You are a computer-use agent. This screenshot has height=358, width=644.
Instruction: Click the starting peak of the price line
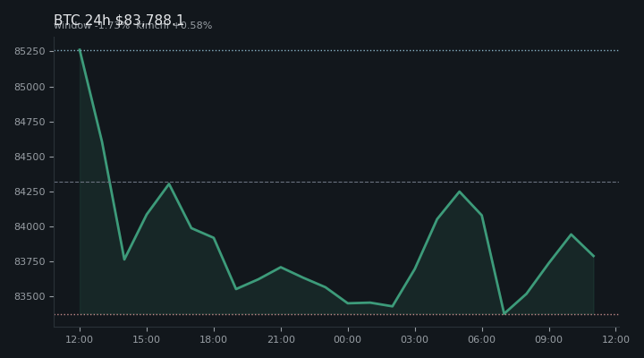coord(80,50)
